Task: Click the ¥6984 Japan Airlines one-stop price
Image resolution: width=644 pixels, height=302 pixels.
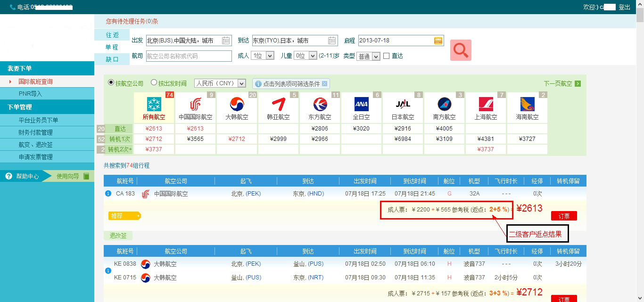Action: (x=403, y=139)
